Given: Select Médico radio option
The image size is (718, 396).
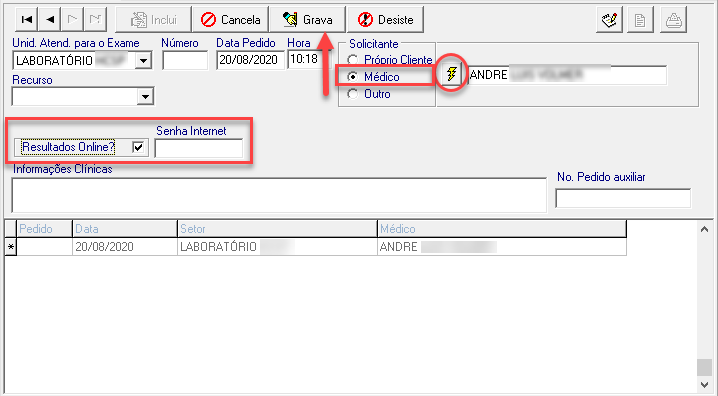Looking at the screenshot, I should [x=353, y=77].
